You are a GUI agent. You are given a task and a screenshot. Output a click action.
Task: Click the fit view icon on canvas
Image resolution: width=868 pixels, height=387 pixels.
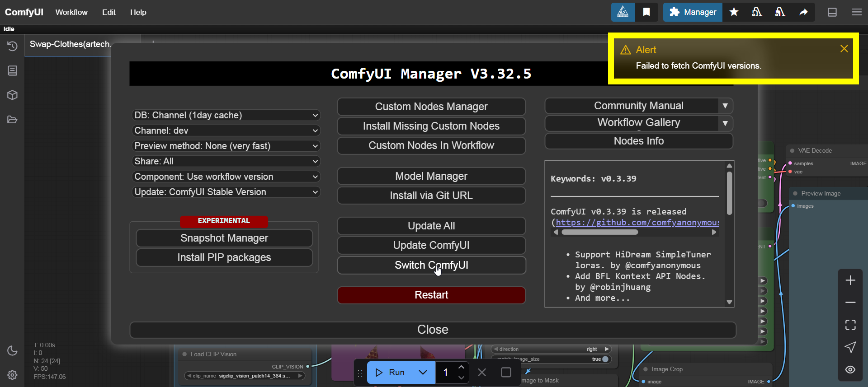click(x=850, y=325)
